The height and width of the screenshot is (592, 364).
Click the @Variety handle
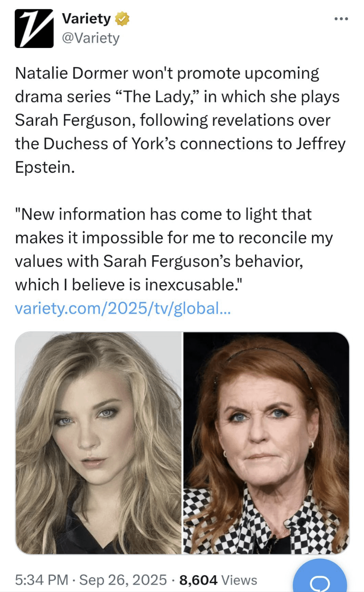(91, 38)
